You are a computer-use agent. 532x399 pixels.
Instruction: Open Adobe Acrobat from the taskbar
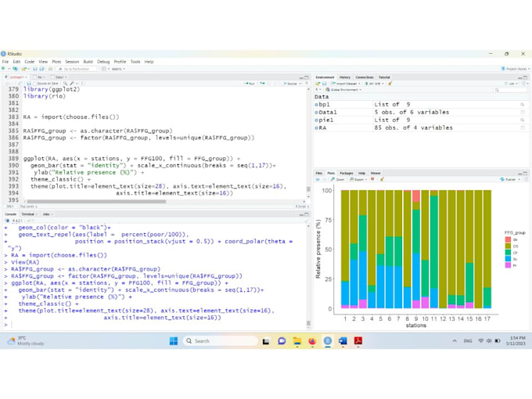click(358, 341)
